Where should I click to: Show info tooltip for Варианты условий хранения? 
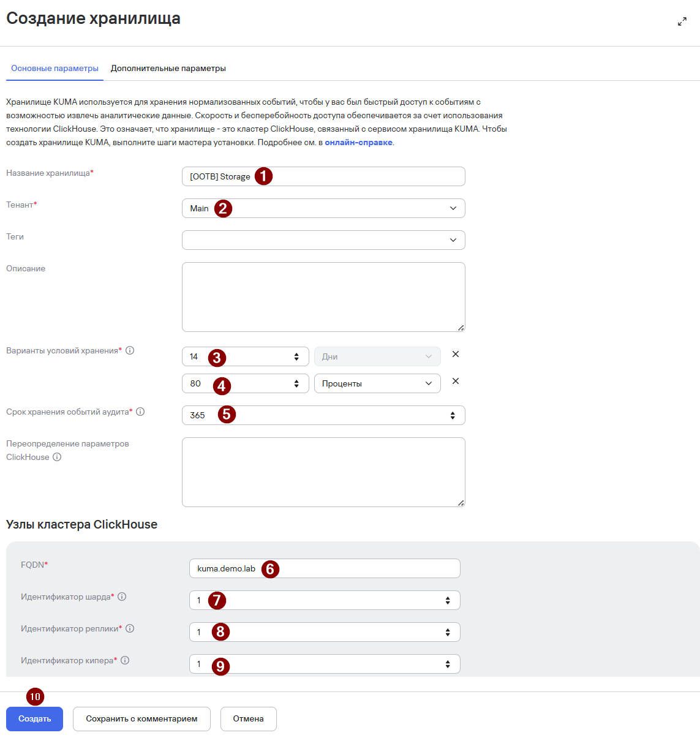click(130, 350)
